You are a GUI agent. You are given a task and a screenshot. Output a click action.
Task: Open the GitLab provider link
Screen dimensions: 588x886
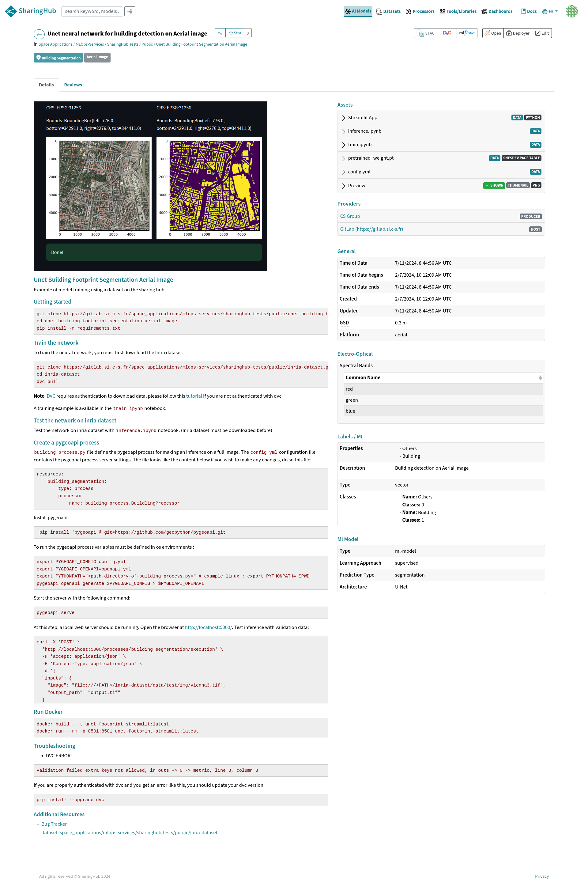(x=371, y=229)
